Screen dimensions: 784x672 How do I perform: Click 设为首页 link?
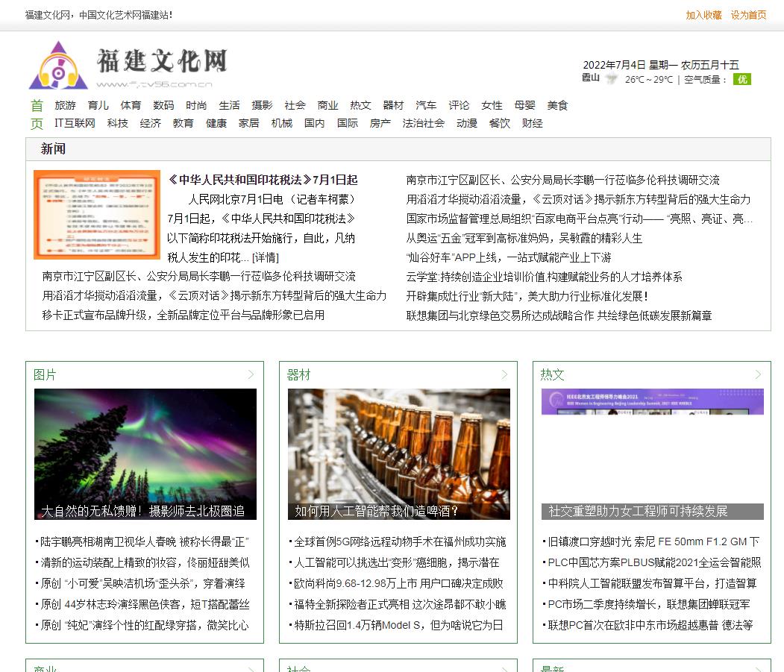tap(748, 15)
